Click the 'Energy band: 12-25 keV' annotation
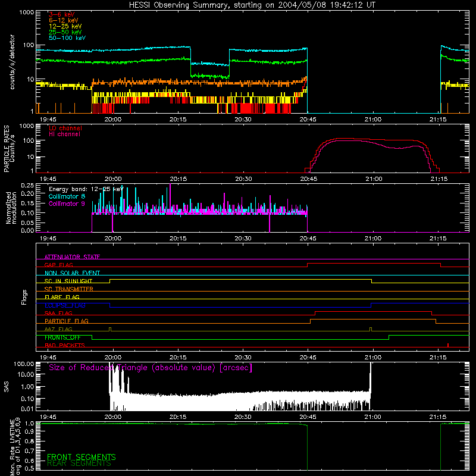Screen dimensions: 476x476 [x=86, y=189]
